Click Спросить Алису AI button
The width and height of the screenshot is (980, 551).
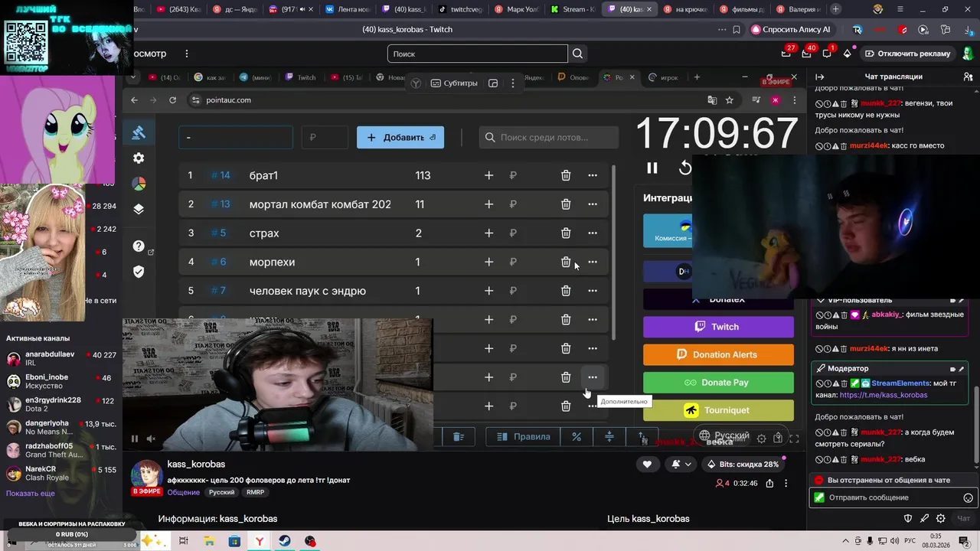coord(793,29)
